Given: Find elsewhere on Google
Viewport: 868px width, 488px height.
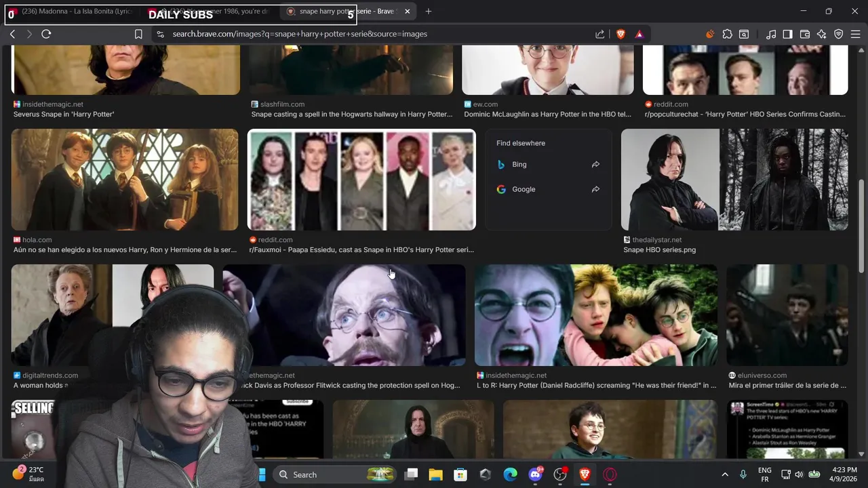Looking at the screenshot, I should point(548,189).
